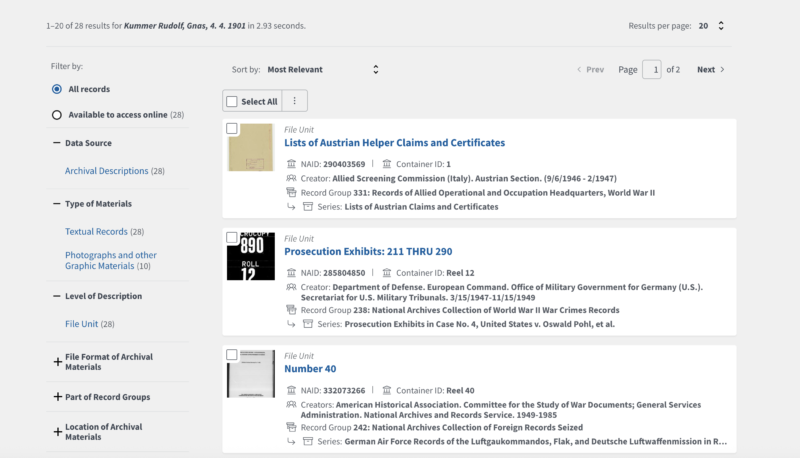
Task: Click the Prev page chevron arrow
Action: point(580,70)
